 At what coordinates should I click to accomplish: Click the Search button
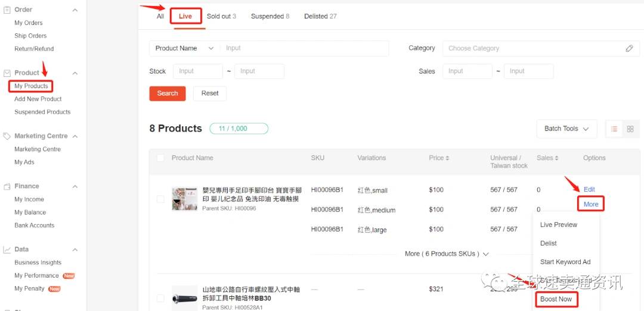168,94
